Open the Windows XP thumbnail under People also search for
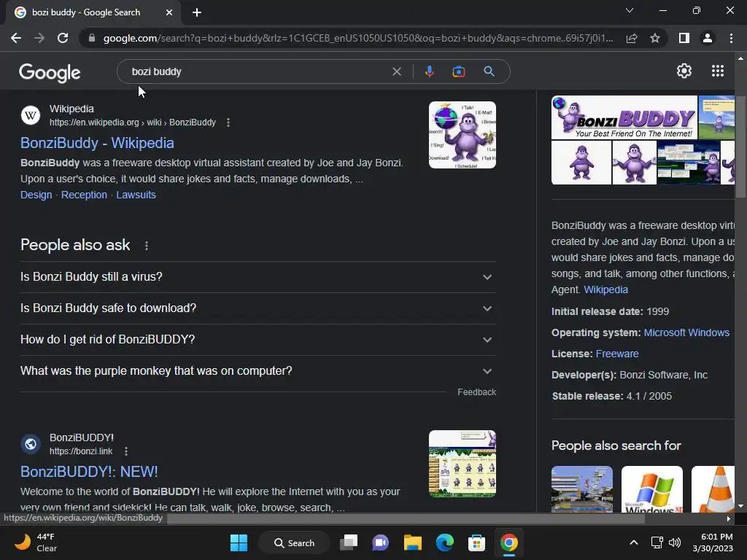The image size is (747, 560). [651, 489]
